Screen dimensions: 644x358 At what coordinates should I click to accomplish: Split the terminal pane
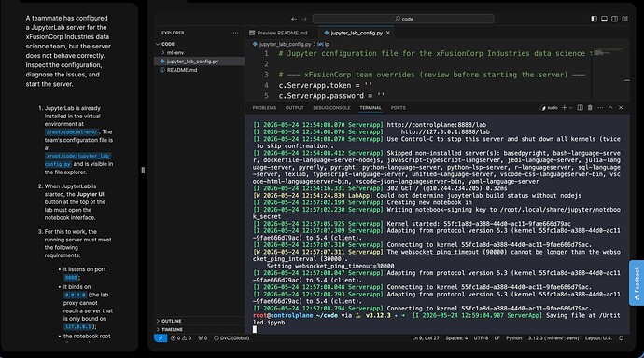coord(580,108)
